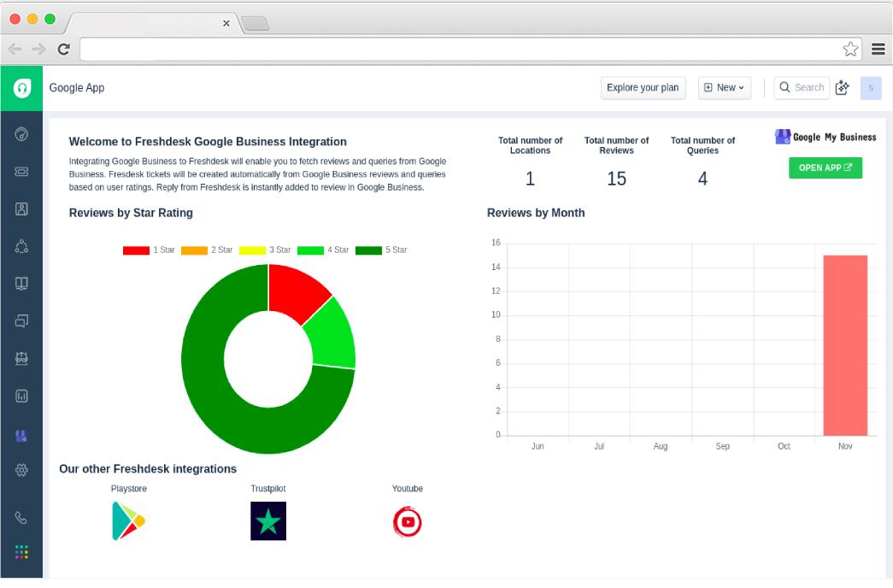Click the Nov bar in the chart
Viewport: 893px width, 588px height.
coord(845,345)
